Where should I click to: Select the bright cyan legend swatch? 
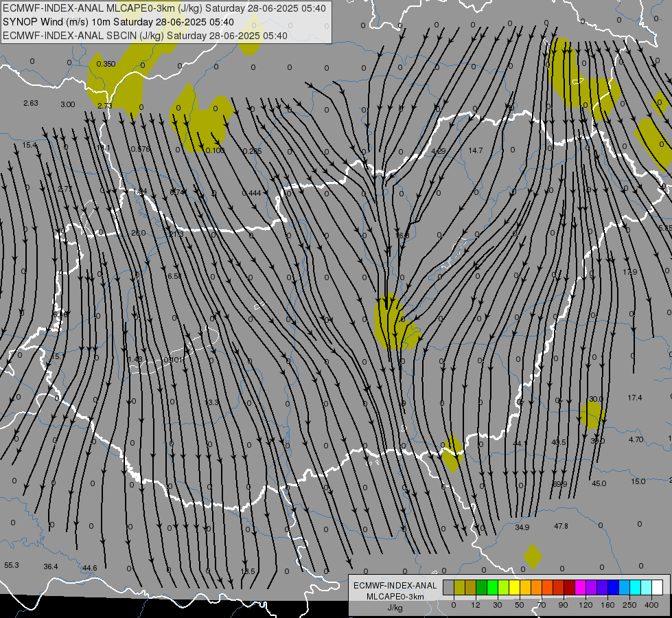point(635,587)
